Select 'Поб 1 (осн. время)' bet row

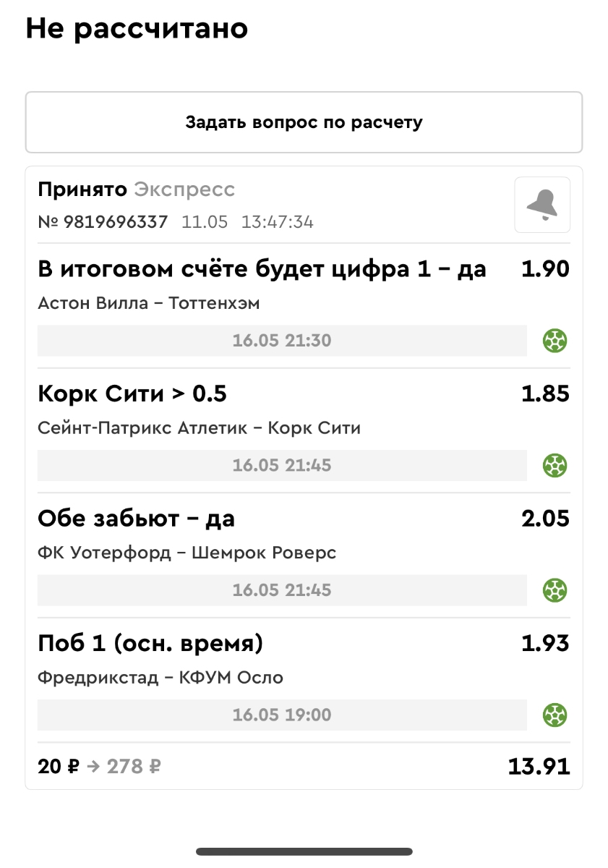150,643
